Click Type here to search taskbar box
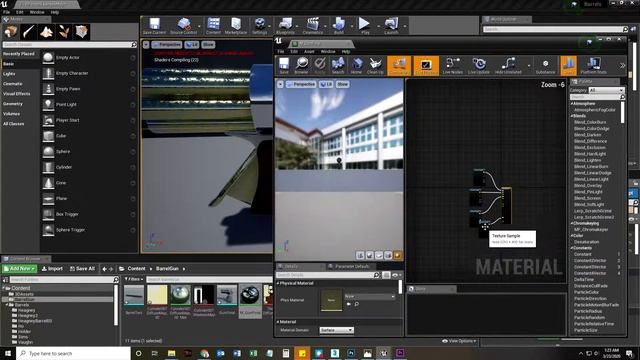 pyautogui.click(x=73, y=353)
